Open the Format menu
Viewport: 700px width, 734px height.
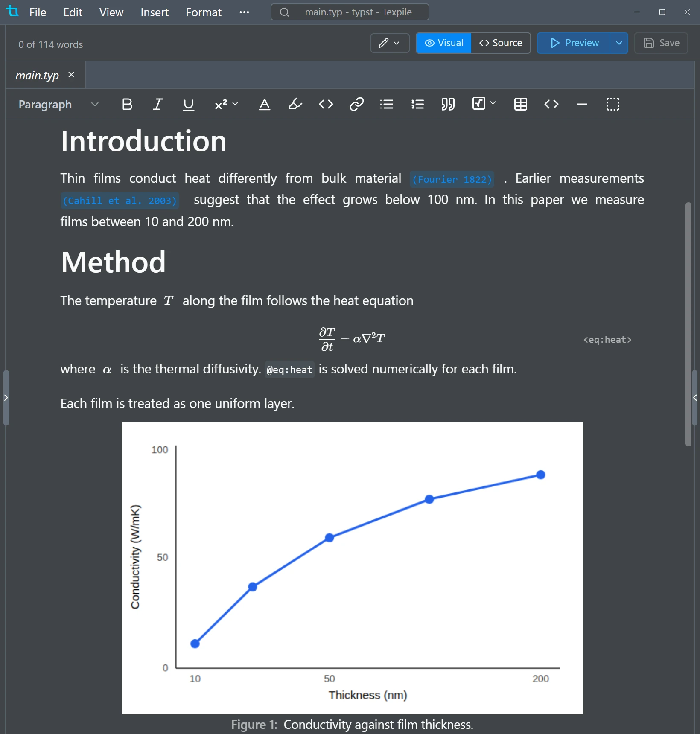click(204, 12)
